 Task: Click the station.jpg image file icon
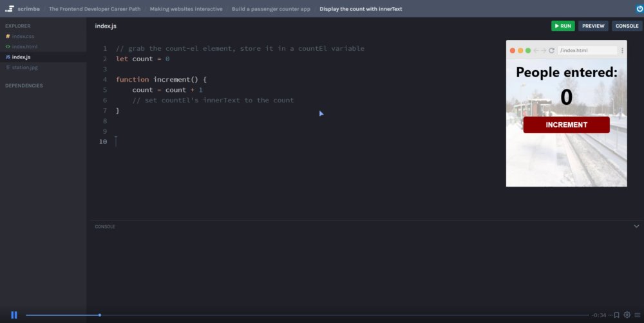(x=8, y=68)
